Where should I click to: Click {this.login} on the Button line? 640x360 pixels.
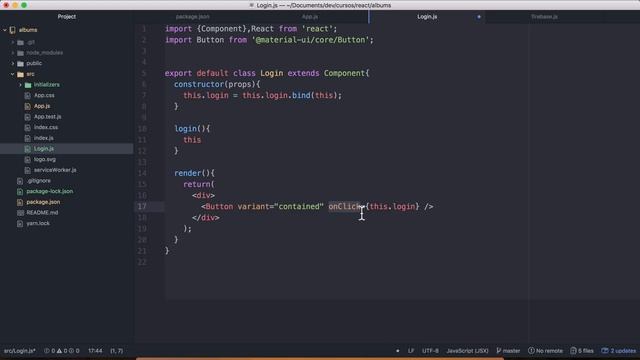click(392, 207)
